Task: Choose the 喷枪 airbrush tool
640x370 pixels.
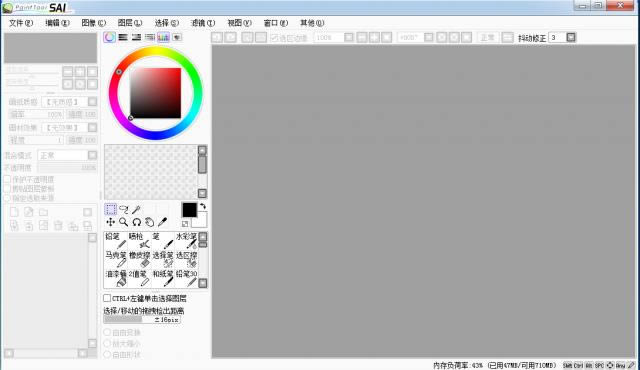Action: tap(139, 240)
